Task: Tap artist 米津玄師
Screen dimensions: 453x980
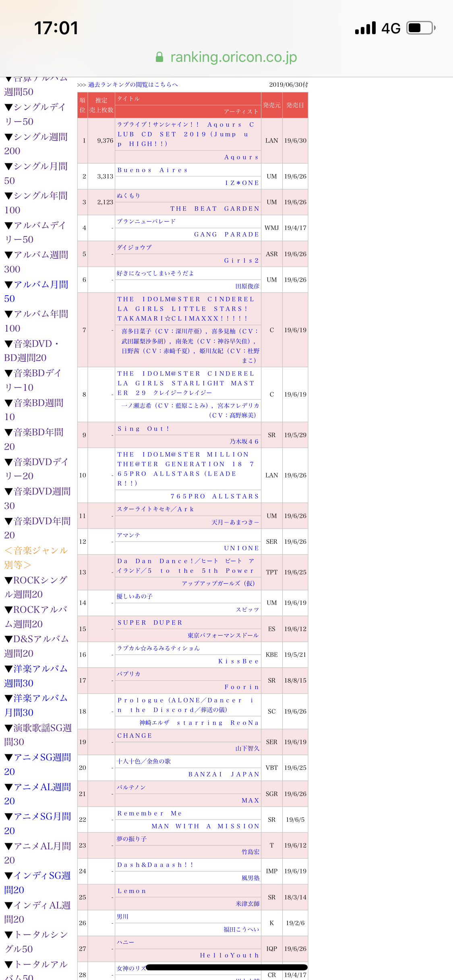Action: (x=248, y=904)
